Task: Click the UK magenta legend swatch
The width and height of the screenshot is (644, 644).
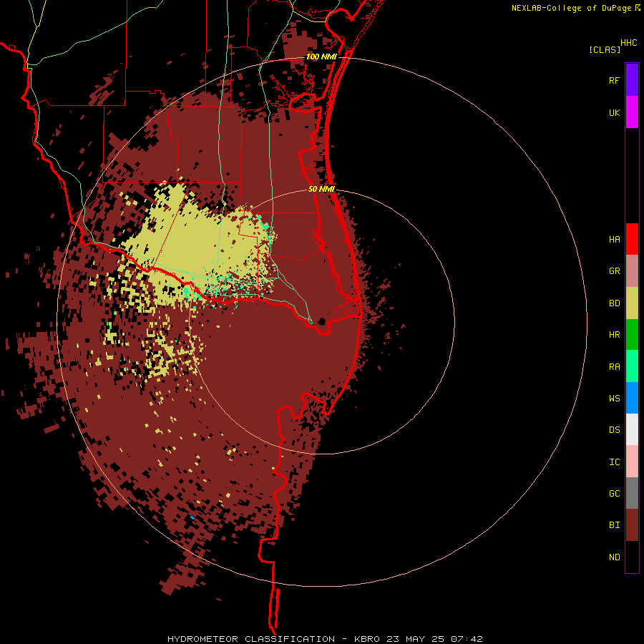Action: pyautogui.click(x=632, y=112)
